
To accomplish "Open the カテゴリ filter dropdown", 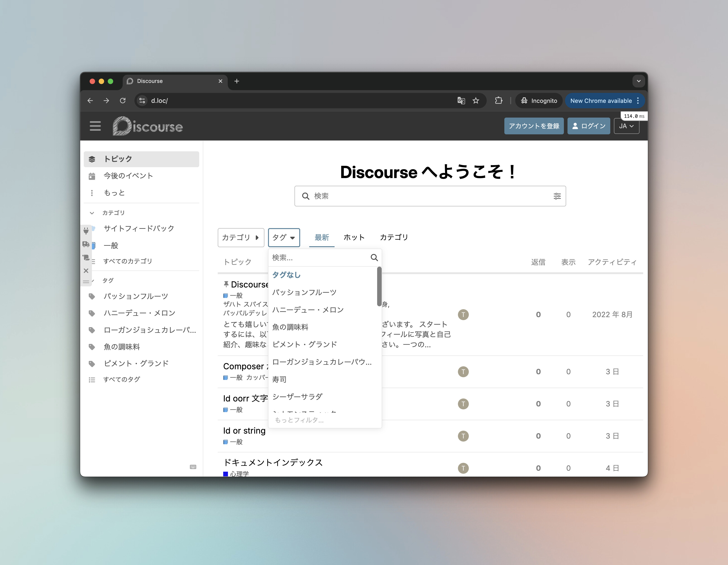I will point(241,237).
